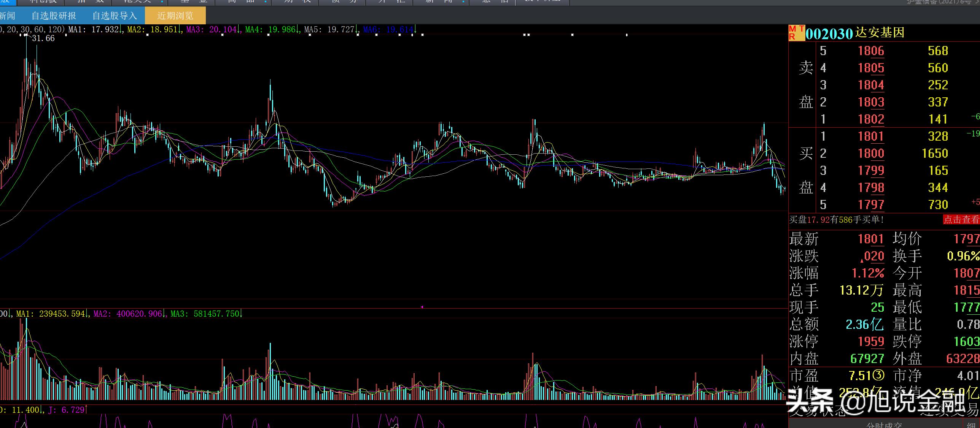Image resolution: width=980 pixels, height=428 pixels.
Task: Click stock code 002030
Action: 829,34
